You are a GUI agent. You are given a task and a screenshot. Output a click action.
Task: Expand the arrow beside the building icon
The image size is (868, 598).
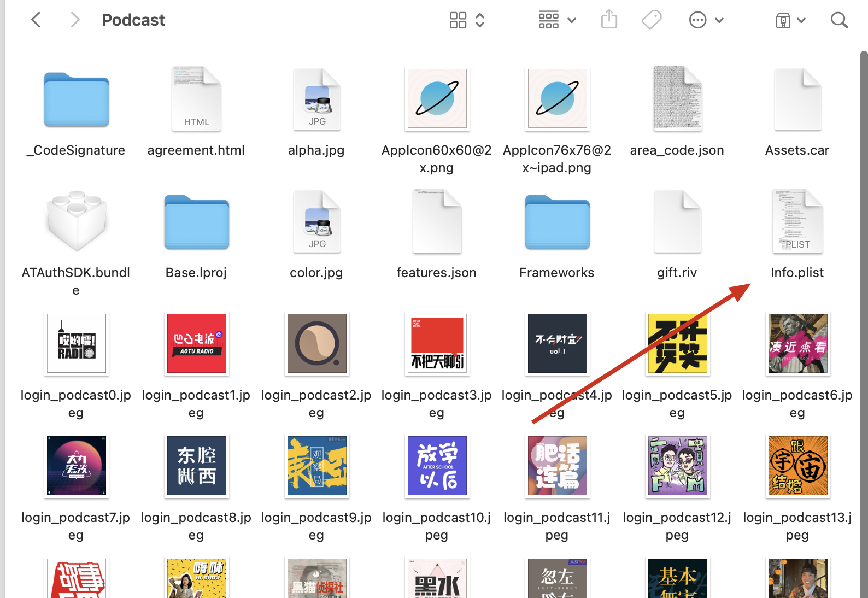(x=801, y=21)
